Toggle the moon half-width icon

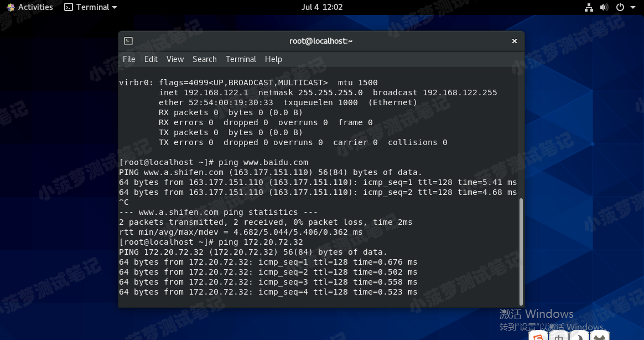coord(578,336)
